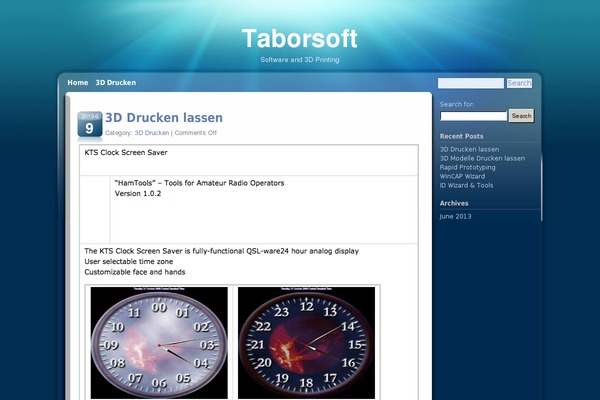Open the 3D Drucken category link

point(152,133)
